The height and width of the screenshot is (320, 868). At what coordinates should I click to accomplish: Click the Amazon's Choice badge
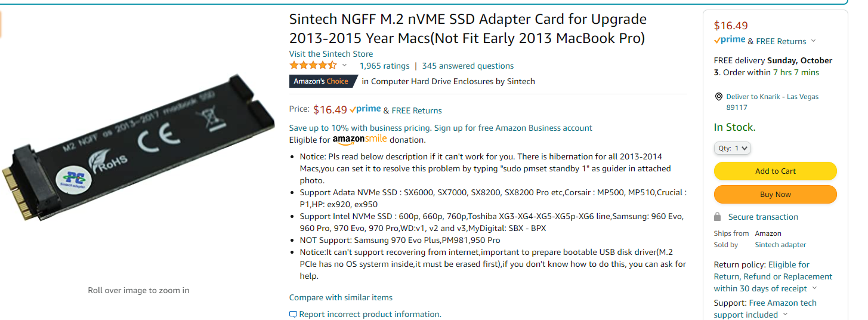coord(322,81)
